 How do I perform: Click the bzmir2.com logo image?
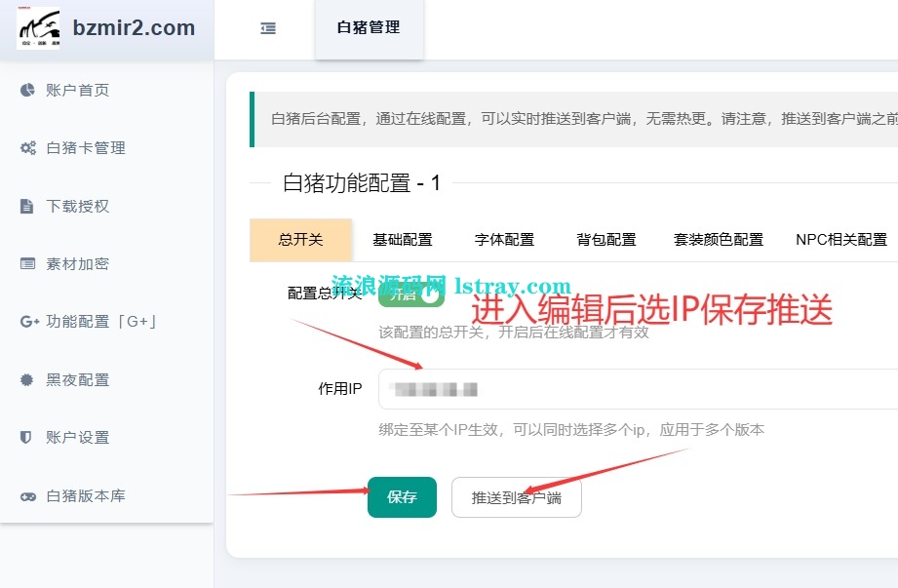[38, 28]
